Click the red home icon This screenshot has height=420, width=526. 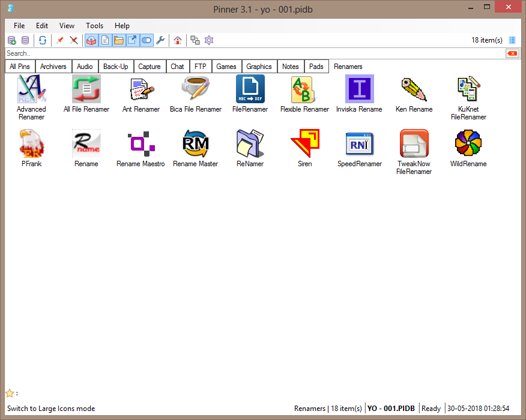click(178, 41)
